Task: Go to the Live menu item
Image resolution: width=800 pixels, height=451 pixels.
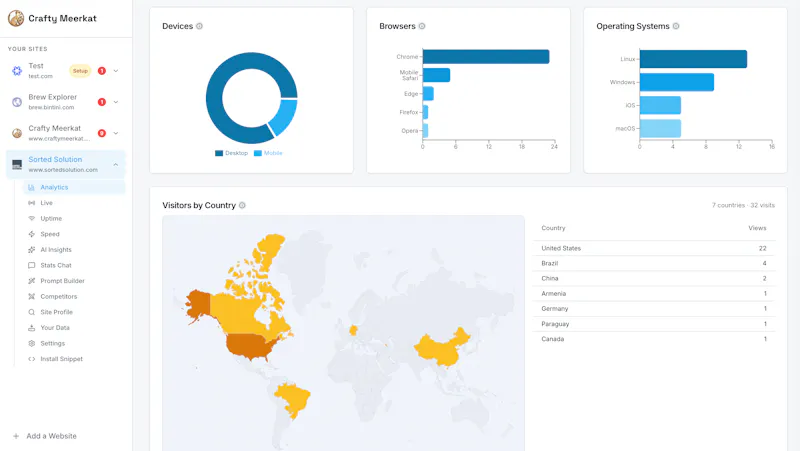Action: tap(74, 203)
